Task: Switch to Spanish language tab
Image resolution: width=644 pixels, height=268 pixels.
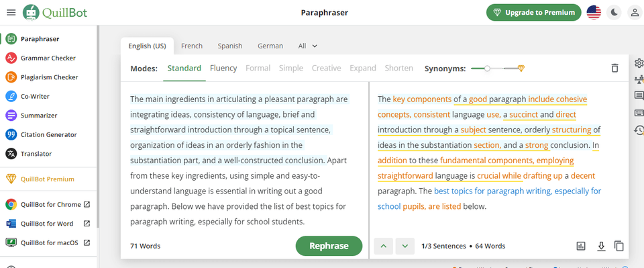Action: 230,46
